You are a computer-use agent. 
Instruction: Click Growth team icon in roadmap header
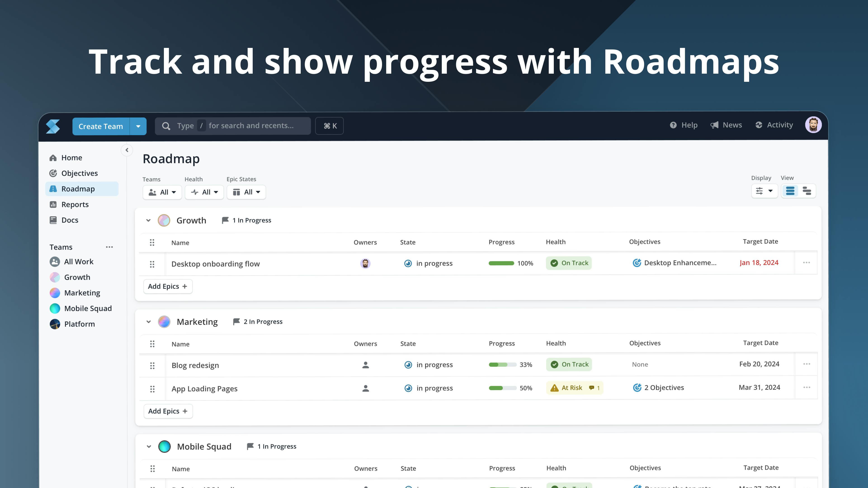point(164,221)
